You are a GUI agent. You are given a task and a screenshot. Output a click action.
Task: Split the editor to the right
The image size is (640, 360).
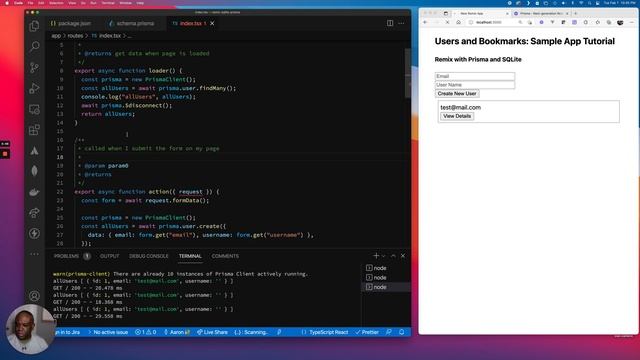tap(390, 23)
